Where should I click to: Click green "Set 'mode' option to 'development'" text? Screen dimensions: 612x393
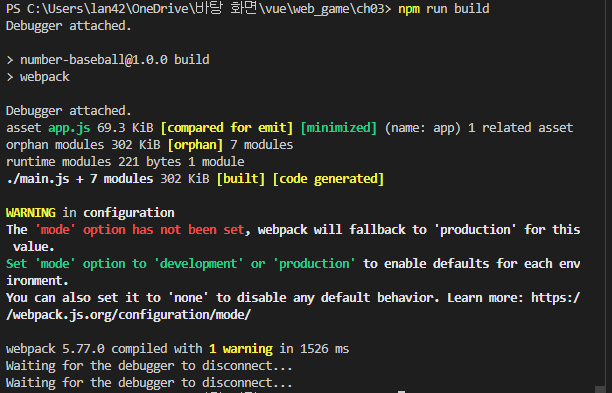pos(125,263)
